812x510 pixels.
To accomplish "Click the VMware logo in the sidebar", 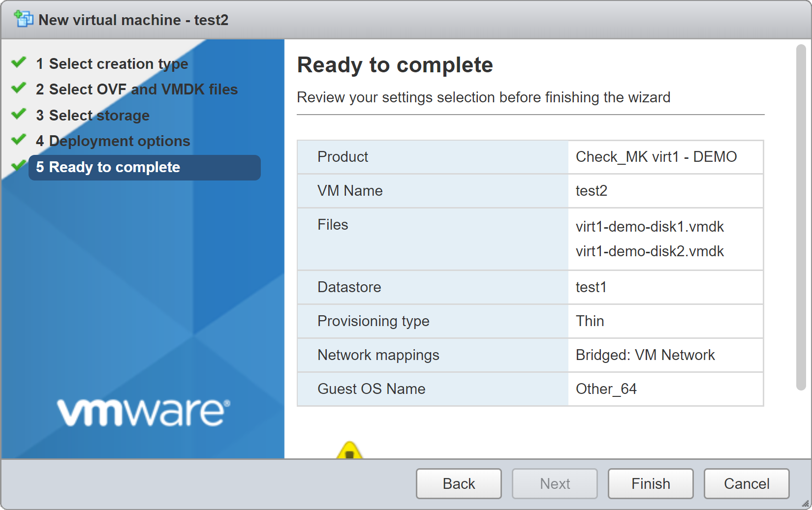I will (x=143, y=411).
